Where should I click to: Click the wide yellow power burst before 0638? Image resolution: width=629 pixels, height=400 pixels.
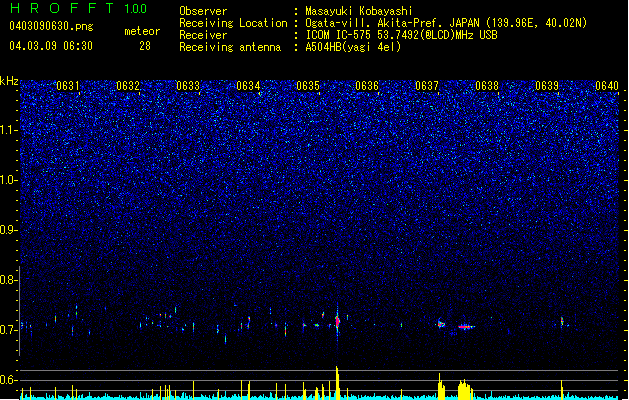pos(465,390)
